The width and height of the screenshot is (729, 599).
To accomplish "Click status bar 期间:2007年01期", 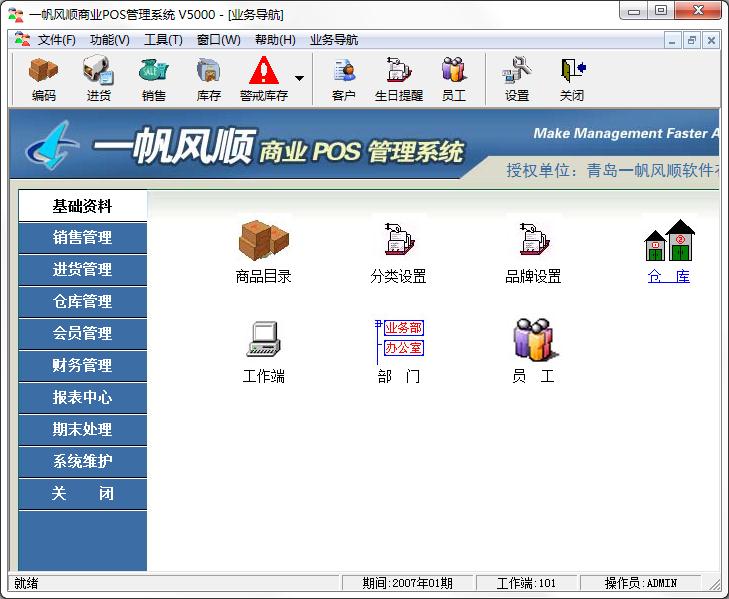I will pos(407,583).
